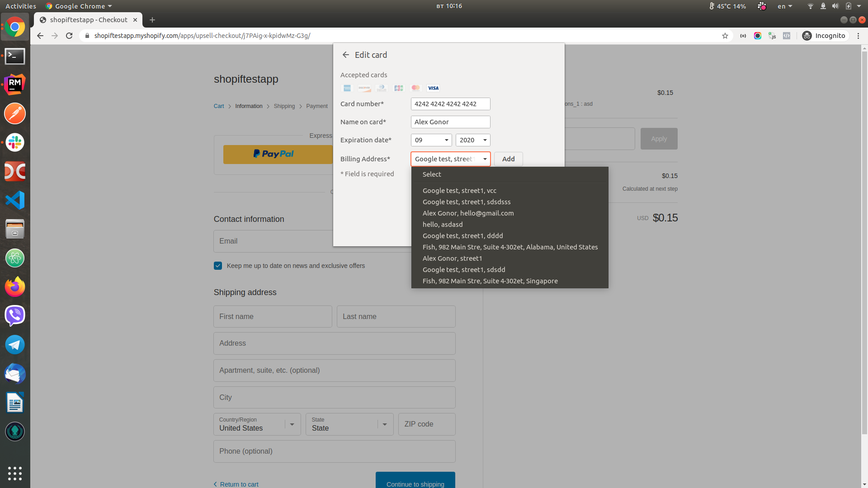Select 'Alex Gonor, hello@gmail.com' address
This screenshot has width=868, height=488.
point(510,213)
